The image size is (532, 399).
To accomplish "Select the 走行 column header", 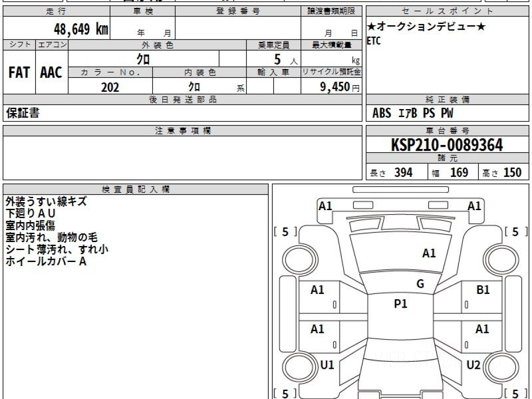I will tap(56, 12).
